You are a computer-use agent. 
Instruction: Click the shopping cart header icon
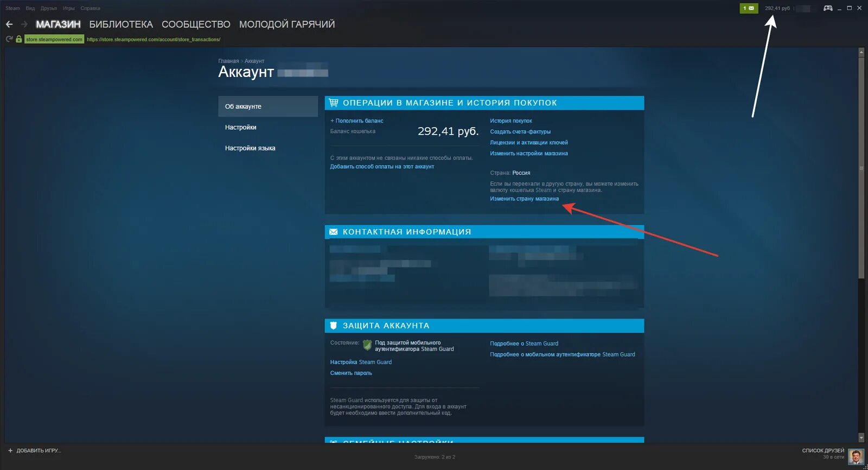pos(334,103)
